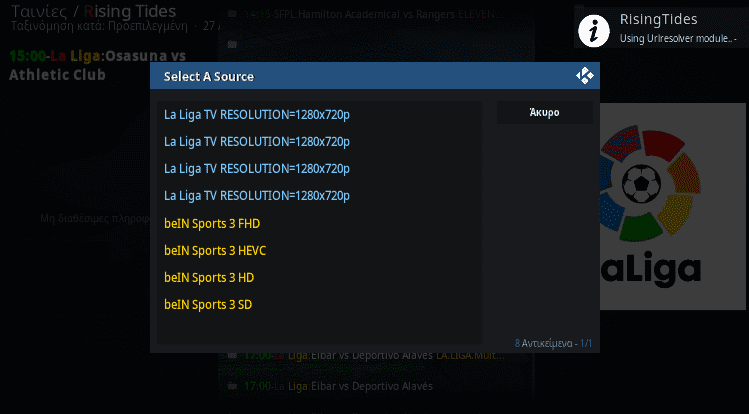
Task: Click the 'Select A Source' dialog title
Action: [209, 76]
